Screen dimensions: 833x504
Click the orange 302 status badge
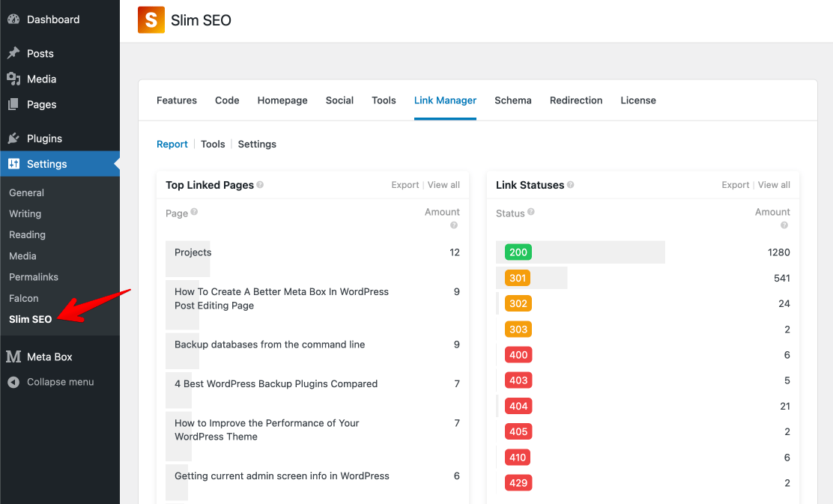518,303
